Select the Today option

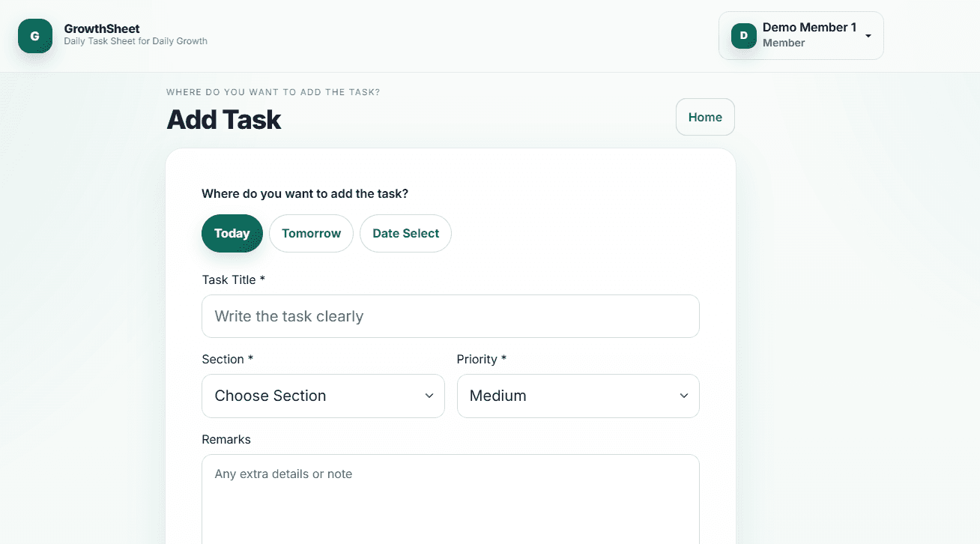[x=232, y=233]
